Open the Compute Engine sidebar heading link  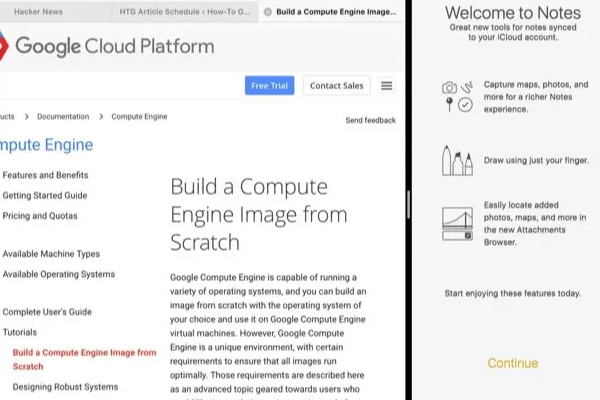click(x=46, y=145)
